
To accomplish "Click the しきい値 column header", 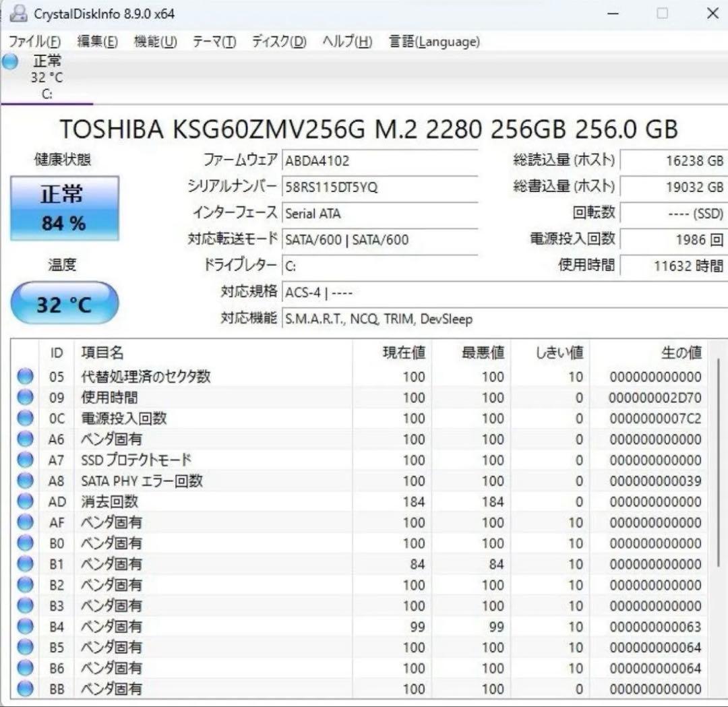I will pos(550,352).
